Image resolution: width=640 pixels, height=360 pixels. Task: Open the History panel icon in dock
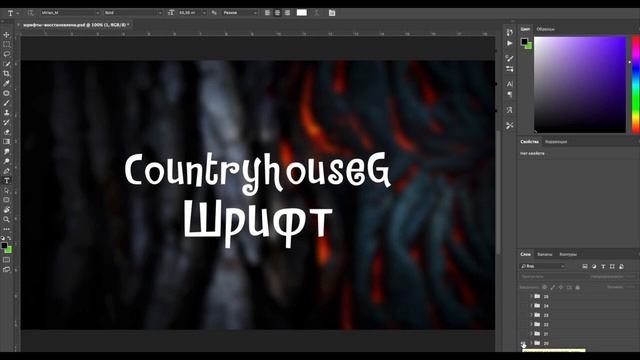click(509, 32)
